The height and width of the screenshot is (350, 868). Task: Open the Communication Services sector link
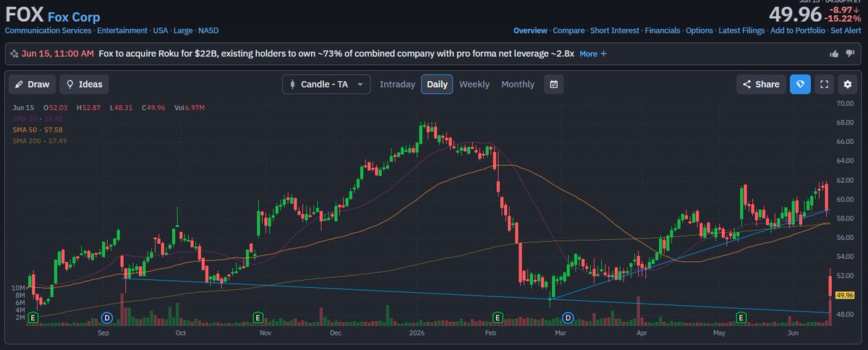[x=48, y=31]
